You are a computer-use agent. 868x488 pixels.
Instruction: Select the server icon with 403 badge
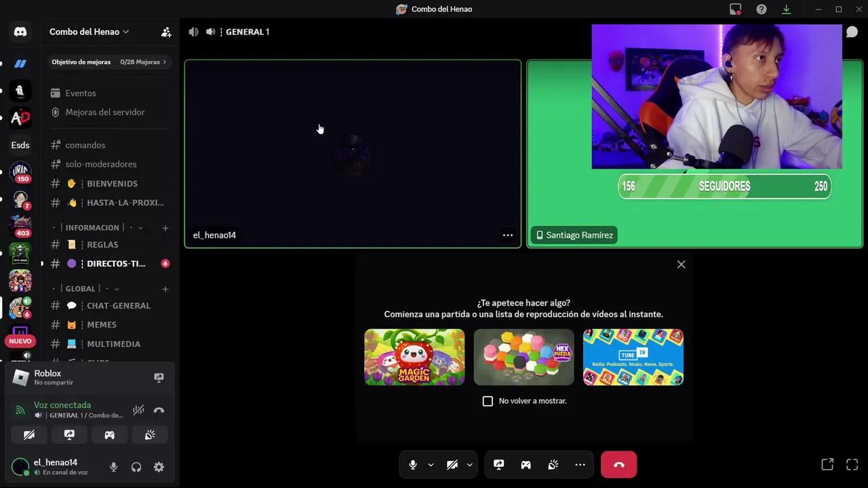(x=20, y=226)
